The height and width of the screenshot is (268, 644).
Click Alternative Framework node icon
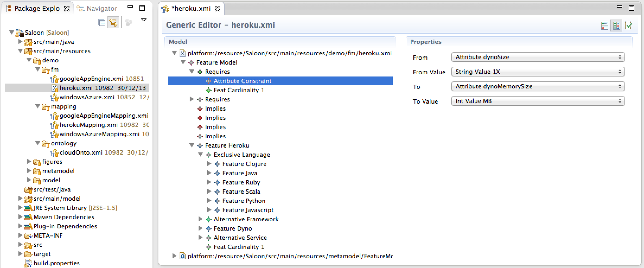click(x=209, y=219)
